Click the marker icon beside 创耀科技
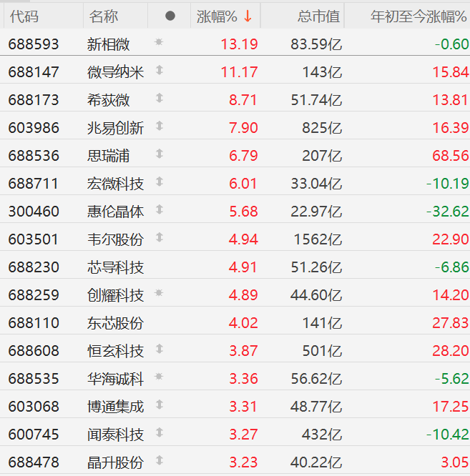470x476 pixels. [x=159, y=293]
